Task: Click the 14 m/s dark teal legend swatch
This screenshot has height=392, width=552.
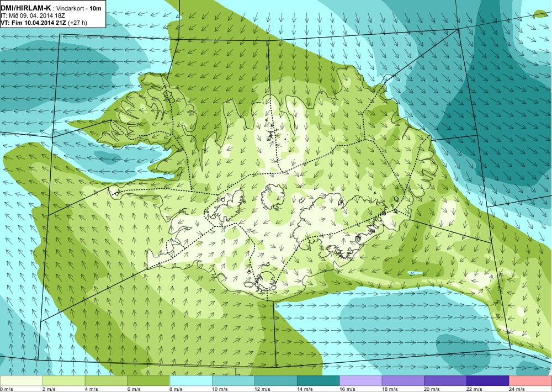Action: point(319,381)
